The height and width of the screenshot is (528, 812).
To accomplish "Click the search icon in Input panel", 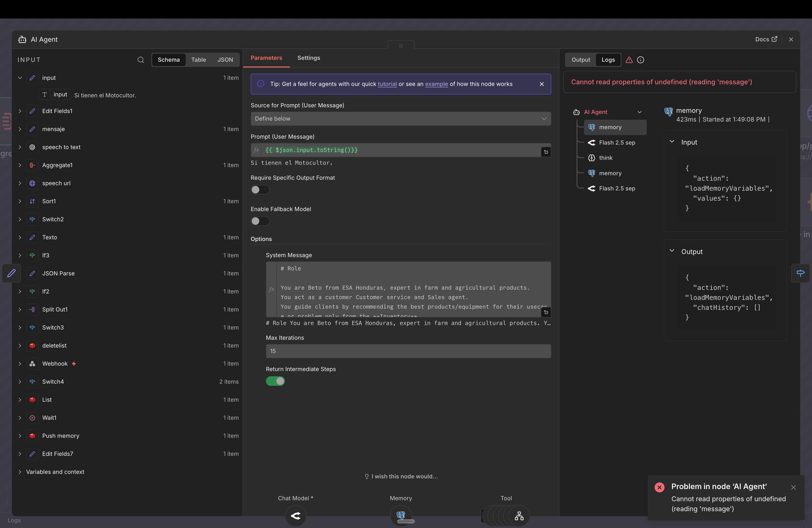I will coord(140,60).
